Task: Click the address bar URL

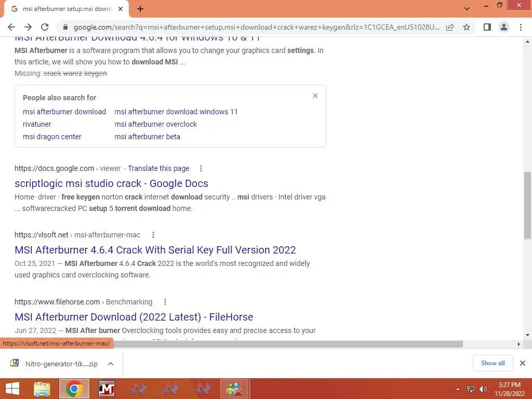Action: tap(256, 27)
